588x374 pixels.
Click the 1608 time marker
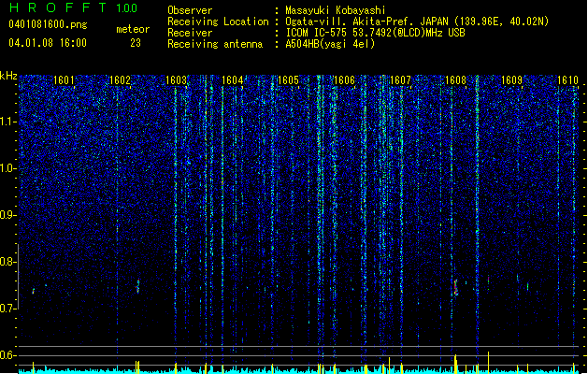click(455, 80)
